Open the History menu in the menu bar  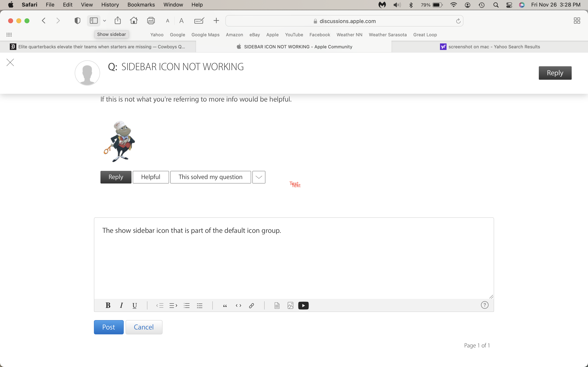click(x=110, y=5)
